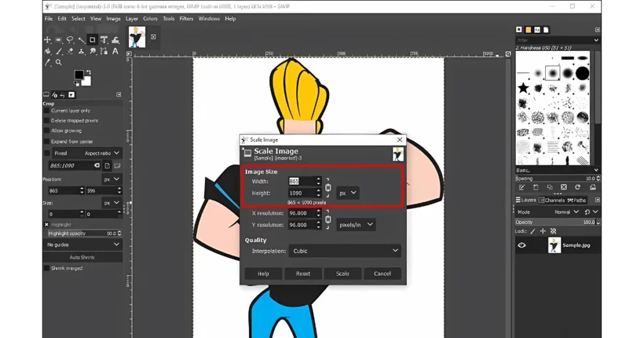
Task: Click the X resolution field
Action: pyautogui.click(x=303, y=214)
